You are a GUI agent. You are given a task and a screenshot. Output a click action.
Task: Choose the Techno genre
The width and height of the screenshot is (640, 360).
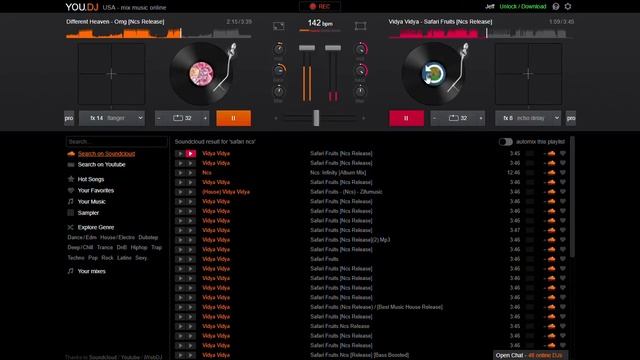(x=76, y=258)
